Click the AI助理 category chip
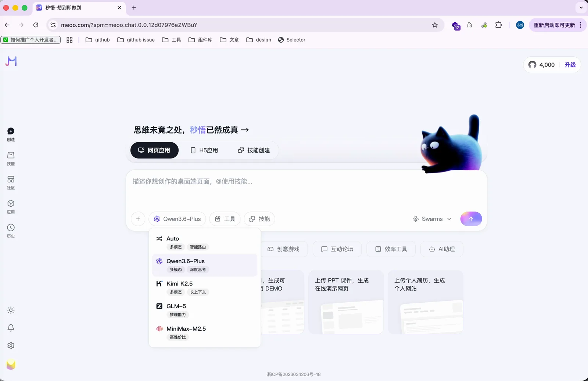Image resolution: width=588 pixels, height=381 pixels. tap(442, 249)
